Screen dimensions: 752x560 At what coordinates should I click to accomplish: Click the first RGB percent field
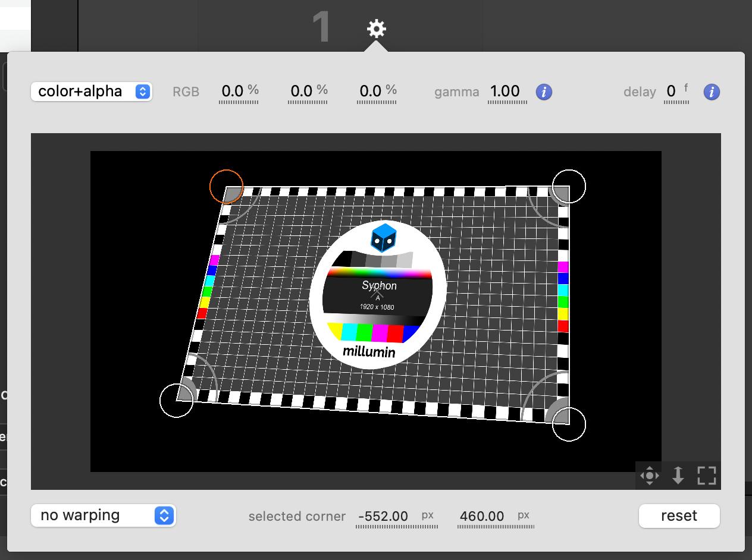[x=233, y=91]
